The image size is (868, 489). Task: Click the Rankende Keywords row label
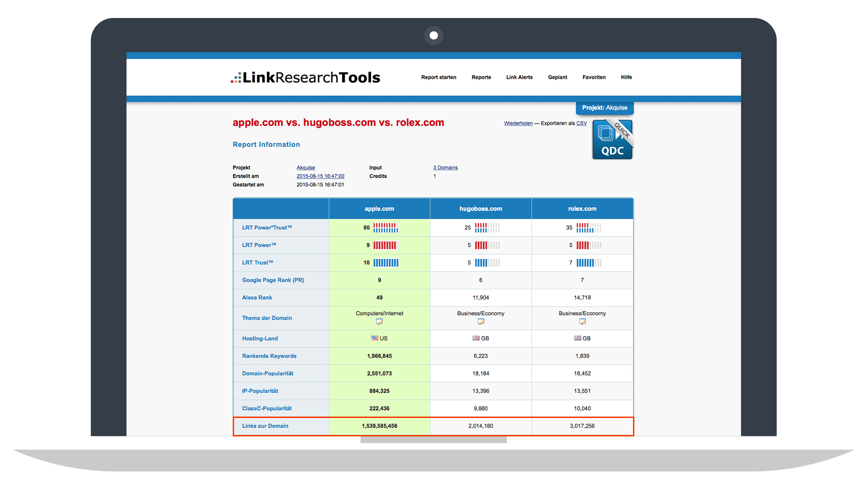[269, 356]
